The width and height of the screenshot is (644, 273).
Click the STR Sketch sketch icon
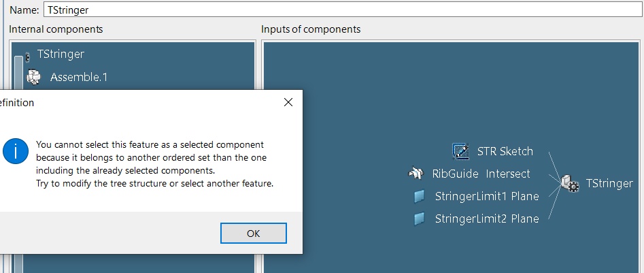[461, 151]
